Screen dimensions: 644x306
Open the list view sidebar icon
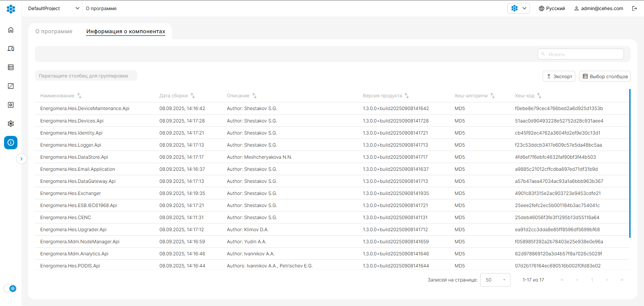click(11, 67)
